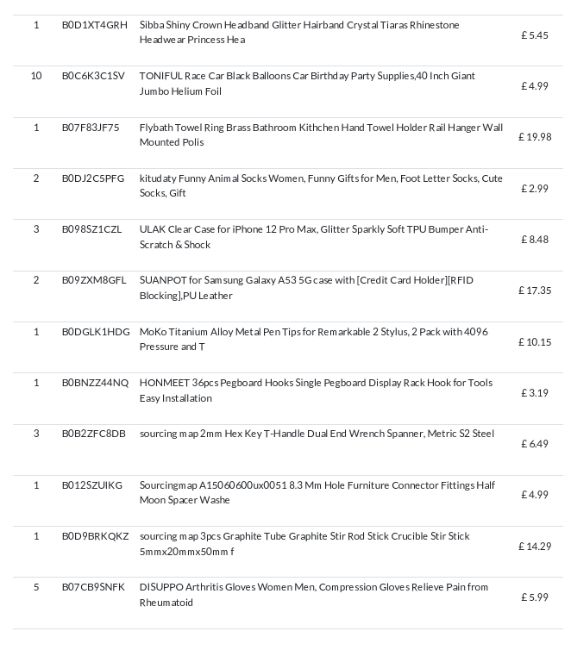The width and height of the screenshot is (571, 650).
Task: Select the TONIFUL Race Car Balloons description
Action: pyautogui.click(x=307, y=83)
